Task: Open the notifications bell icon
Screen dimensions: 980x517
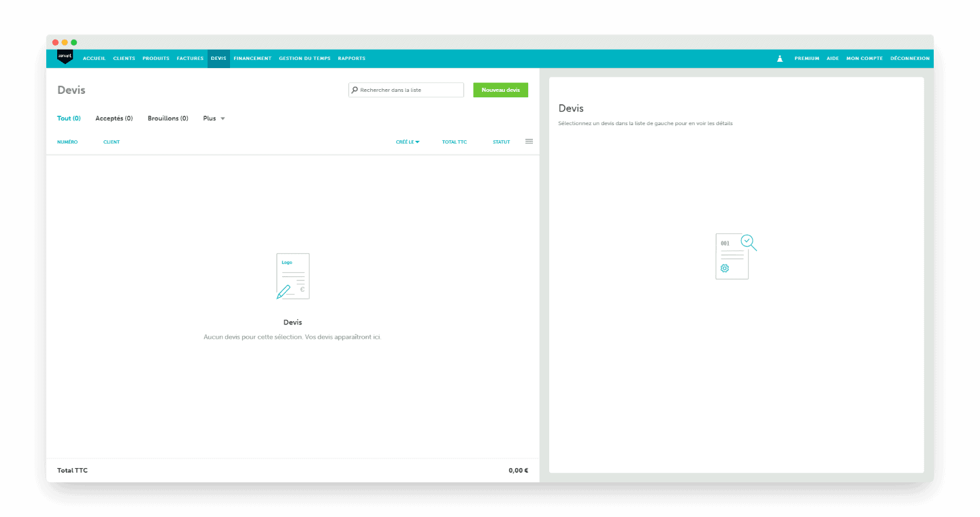Action: coord(780,59)
